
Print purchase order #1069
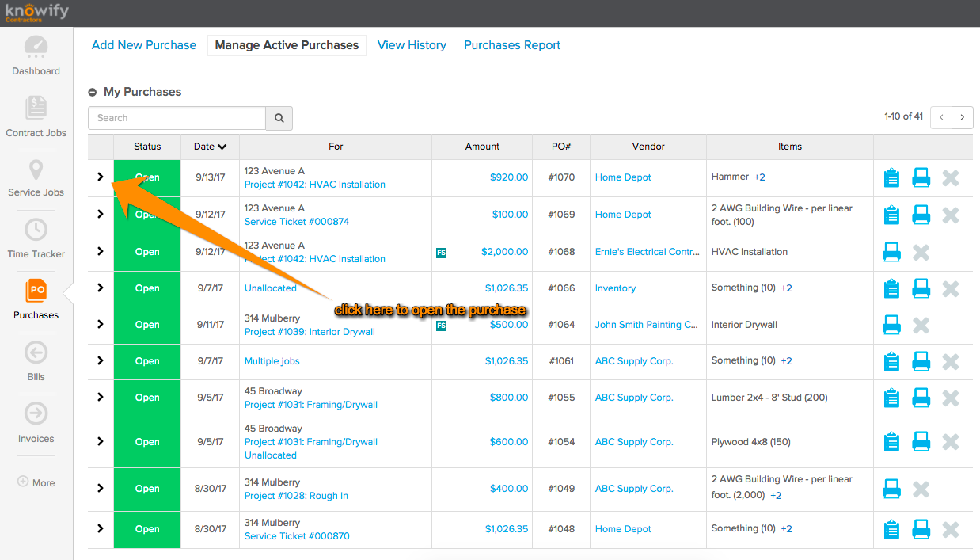(x=921, y=215)
